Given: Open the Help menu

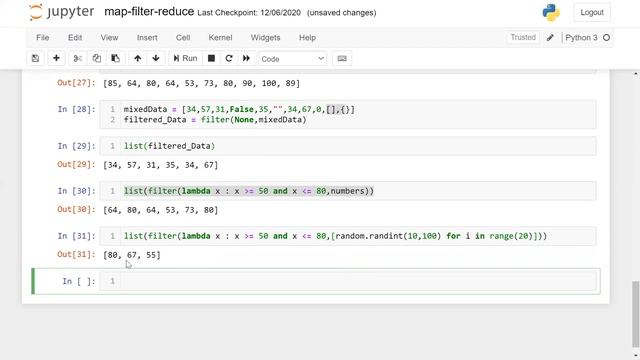Looking at the screenshot, I should 307,38.
